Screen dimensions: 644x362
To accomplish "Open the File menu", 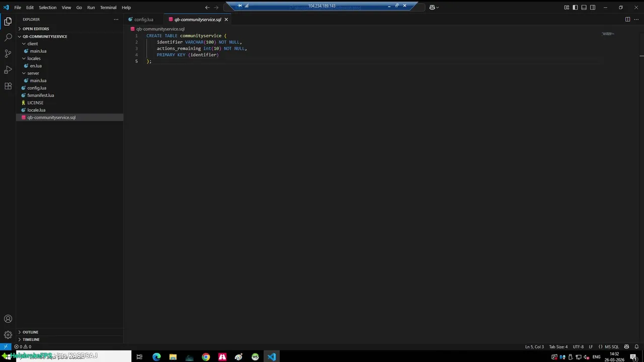I will pos(18,8).
